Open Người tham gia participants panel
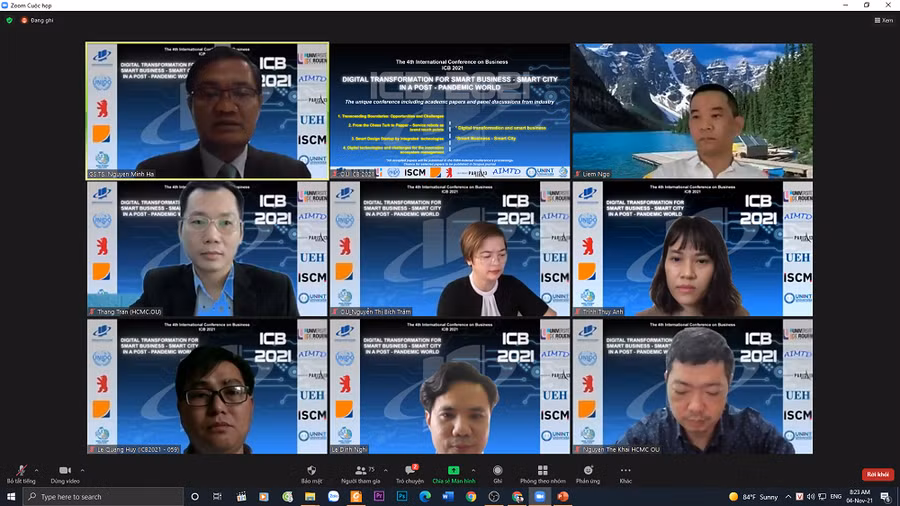The image size is (900, 506). (x=360, y=474)
